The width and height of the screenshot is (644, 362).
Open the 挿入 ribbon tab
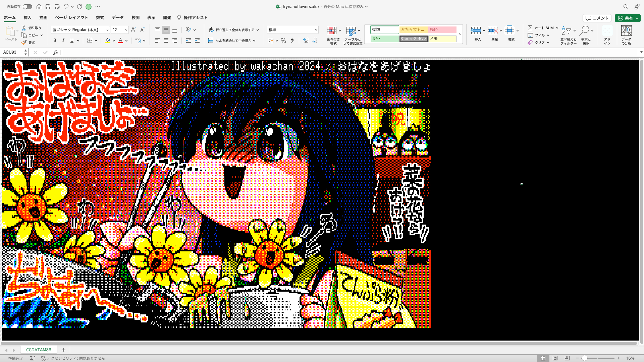28,17
